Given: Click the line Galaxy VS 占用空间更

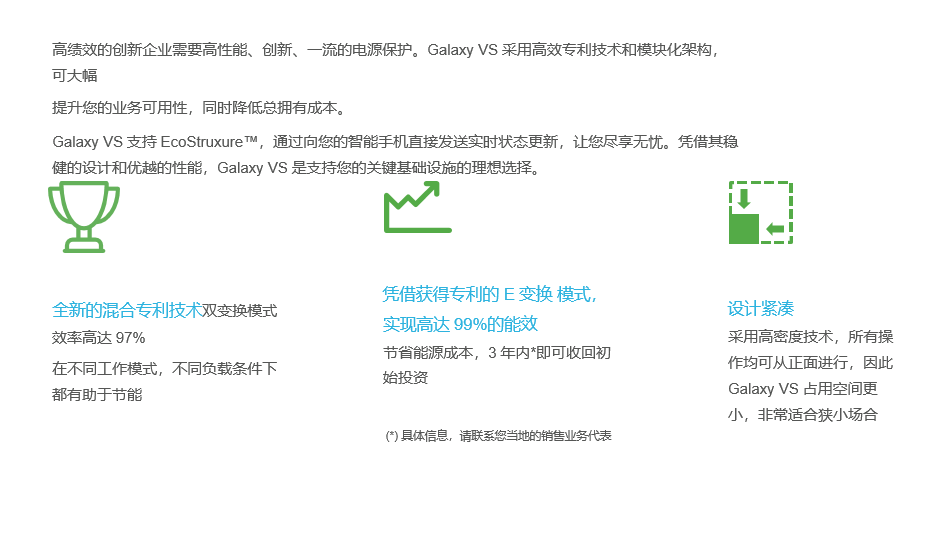Looking at the screenshot, I should [x=802, y=389].
